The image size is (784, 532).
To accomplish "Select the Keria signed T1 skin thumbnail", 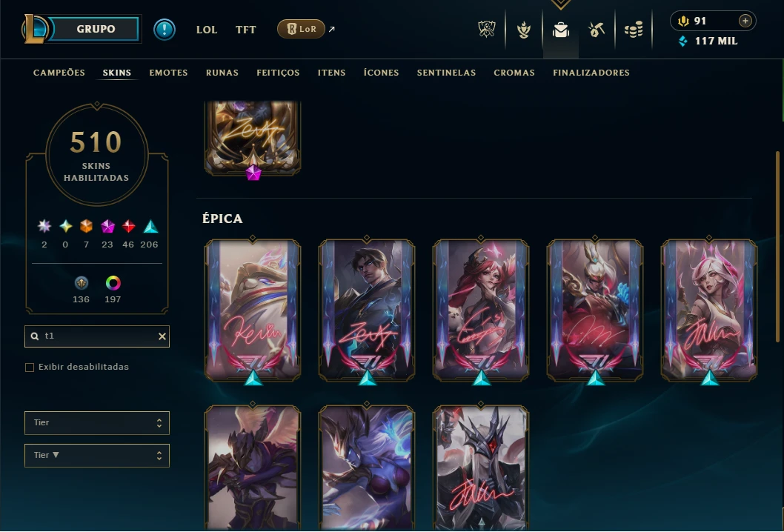I will [x=253, y=310].
